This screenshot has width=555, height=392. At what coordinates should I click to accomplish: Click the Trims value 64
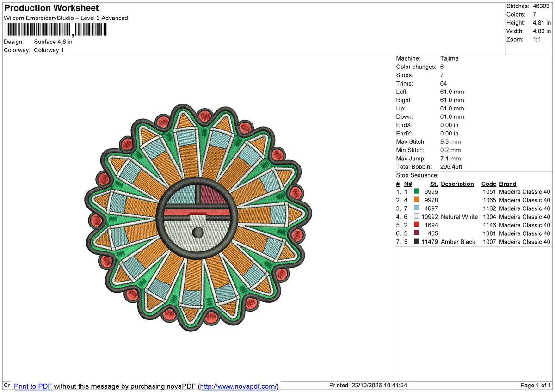(444, 83)
